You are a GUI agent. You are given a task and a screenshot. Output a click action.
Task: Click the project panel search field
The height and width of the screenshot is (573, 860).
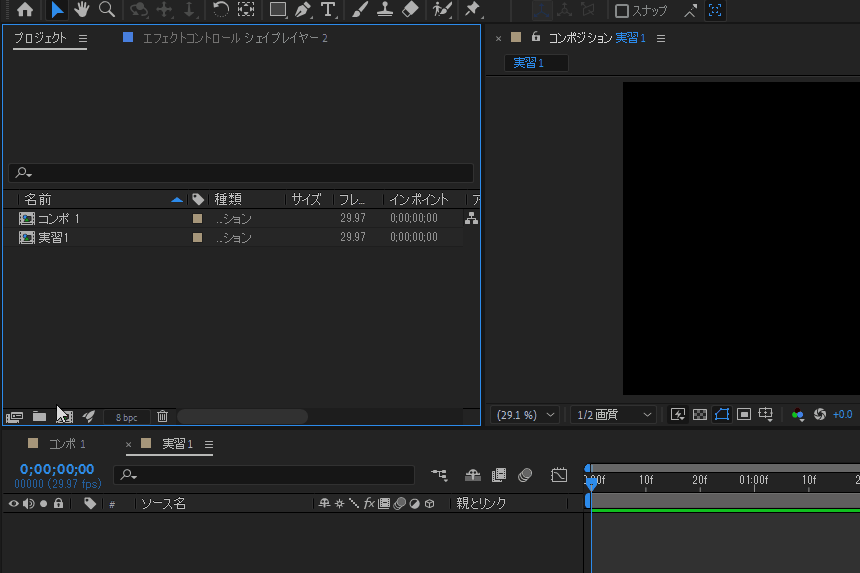[x=241, y=173]
